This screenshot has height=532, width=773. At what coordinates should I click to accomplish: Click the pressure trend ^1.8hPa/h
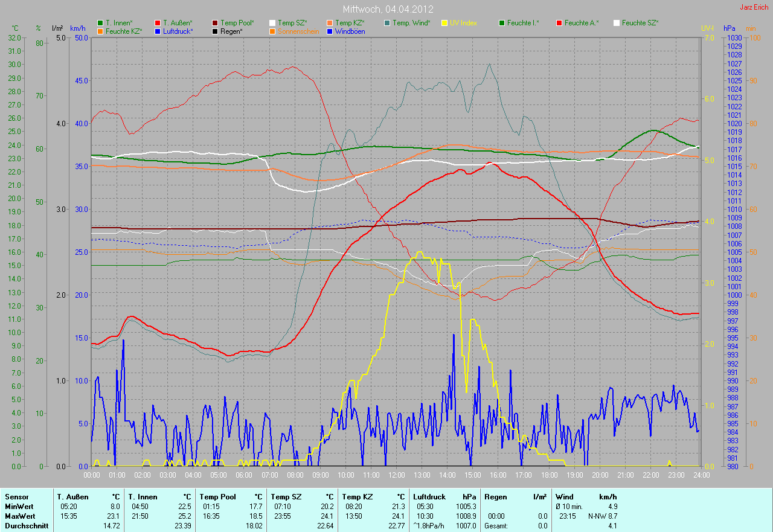(x=430, y=526)
